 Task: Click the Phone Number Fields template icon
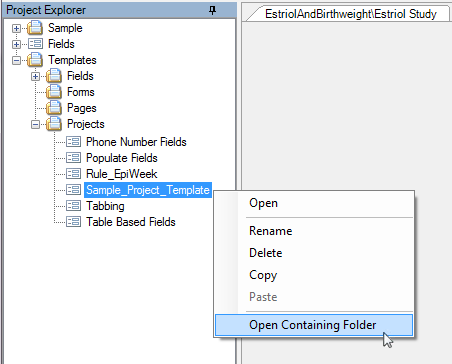(x=73, y=142)
